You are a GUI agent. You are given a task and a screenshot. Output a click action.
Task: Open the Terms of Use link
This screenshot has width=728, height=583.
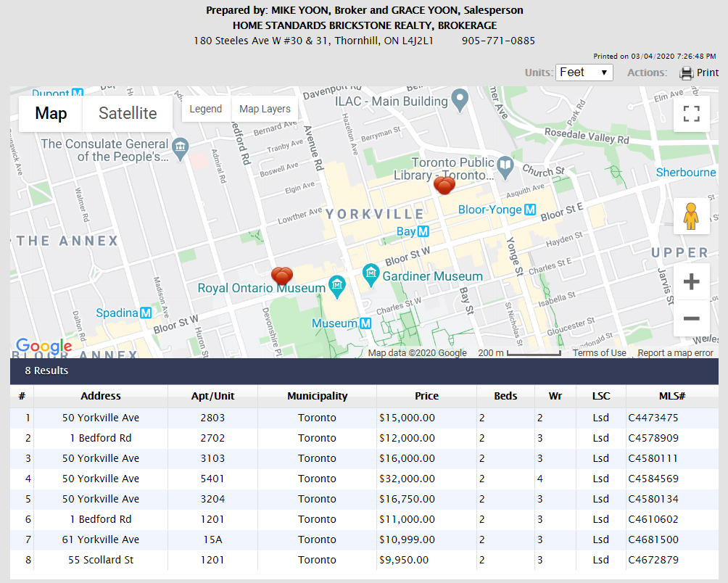[x=600, y=352]
